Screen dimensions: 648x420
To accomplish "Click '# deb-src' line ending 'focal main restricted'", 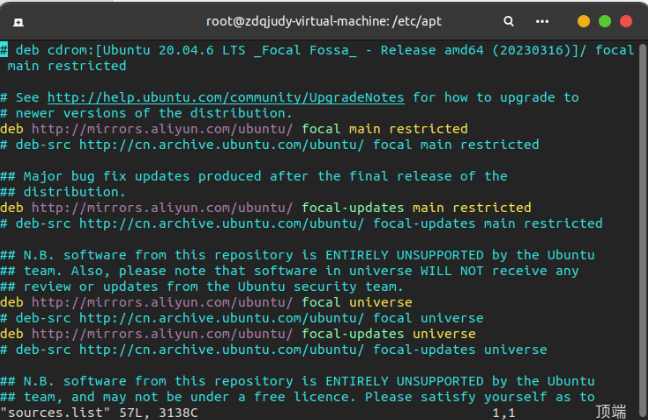I will [x=269, y=145].
